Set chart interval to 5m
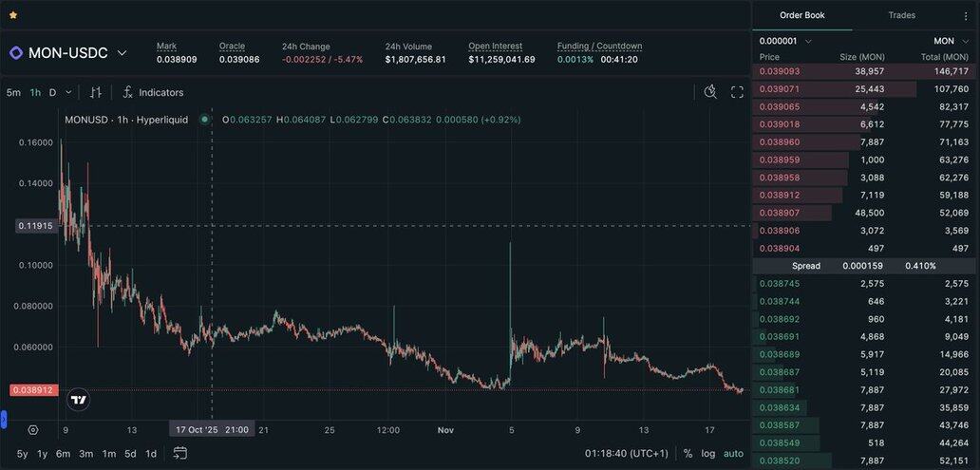The image size is (980, 470). click(13, 92)
